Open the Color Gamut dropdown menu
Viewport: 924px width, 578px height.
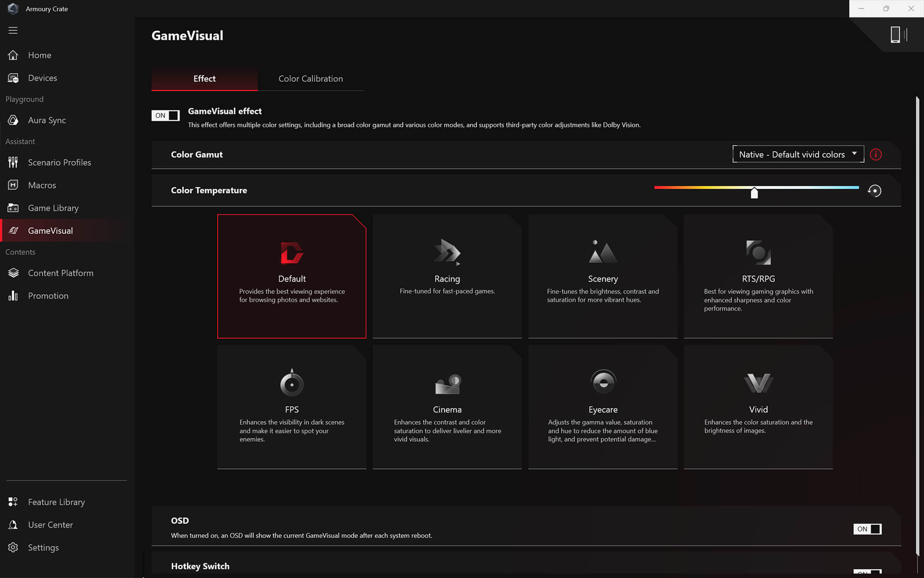(797, 154)
